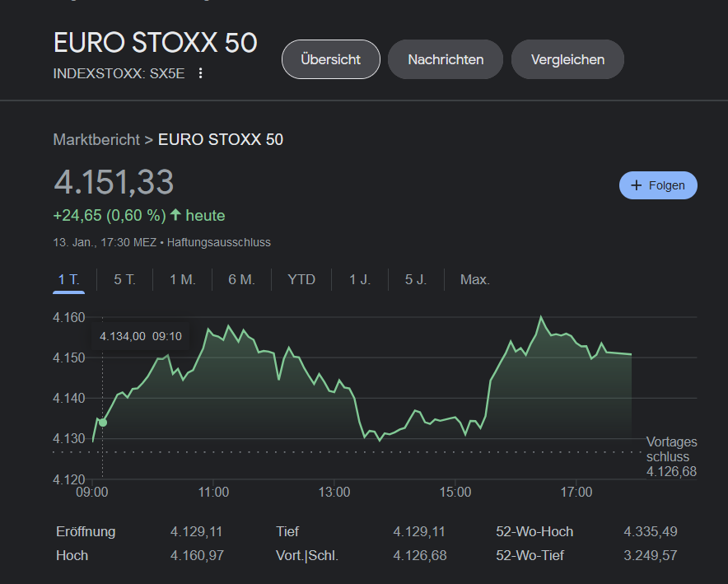Show the 5 T. chart range
The image size is (728, 584).
coord(124,279)
